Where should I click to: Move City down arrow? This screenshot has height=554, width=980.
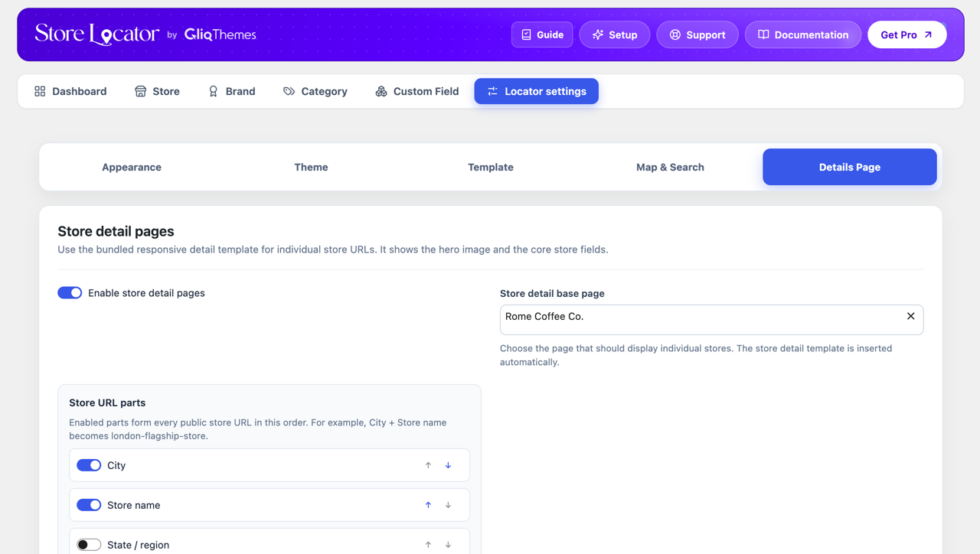(x=449, y=465)
